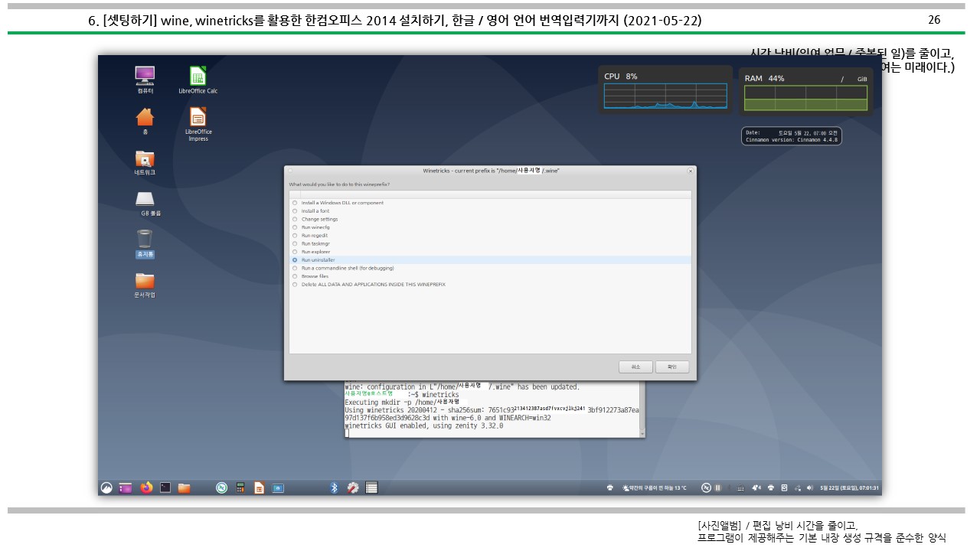Open the 네트워크 (Network) desktop icon

coord(145,162)
